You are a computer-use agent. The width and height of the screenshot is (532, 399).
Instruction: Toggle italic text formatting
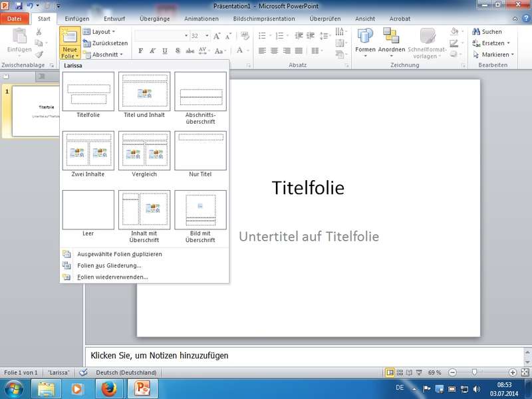[152, 51]
